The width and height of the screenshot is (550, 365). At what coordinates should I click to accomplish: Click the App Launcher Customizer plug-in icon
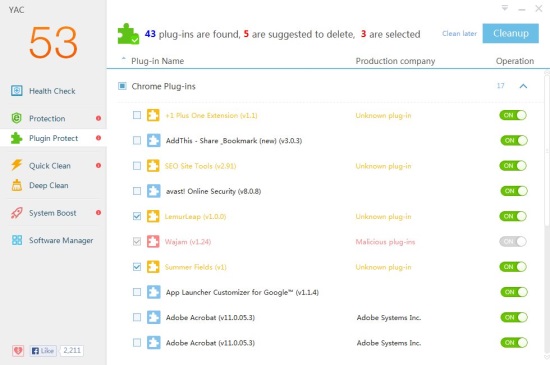click(x=153, y=292)
